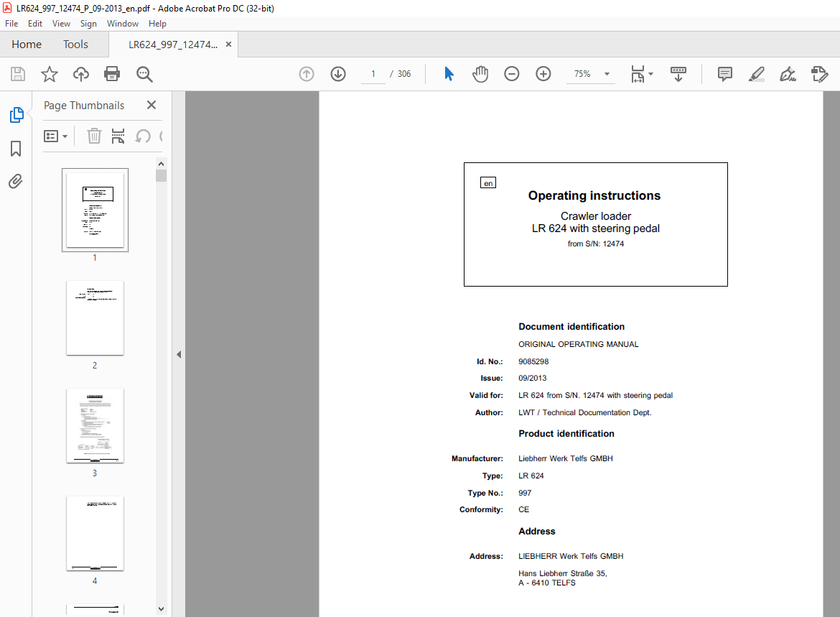This screenshot has width=840, height=617.
Task: Open the Attachments paperclip panel
Action: point(16,182)
